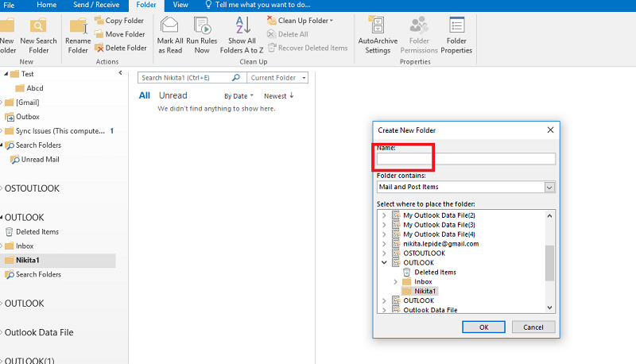Viewport: 636px width, 364px height.
Task: Collapse the OUTLOOK node in dialog
Action: point(384,262)
